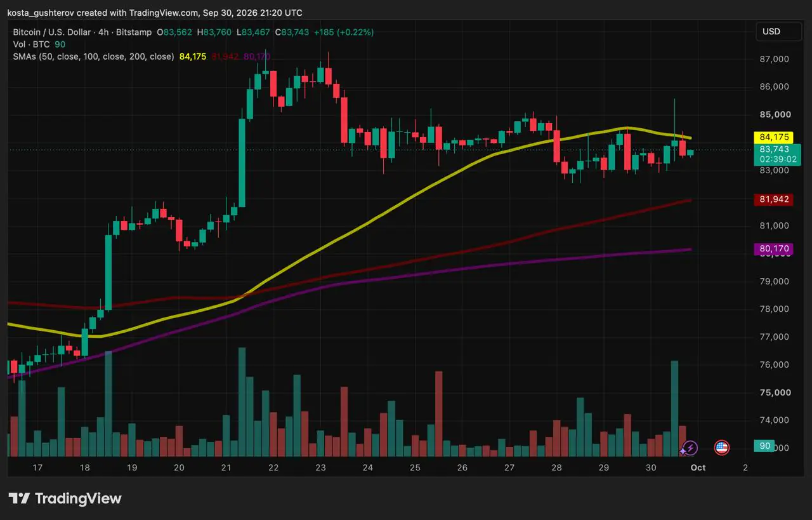812x520 pixels.
Task: Select the 4h interval label in legend
Action: pos(104,32)
